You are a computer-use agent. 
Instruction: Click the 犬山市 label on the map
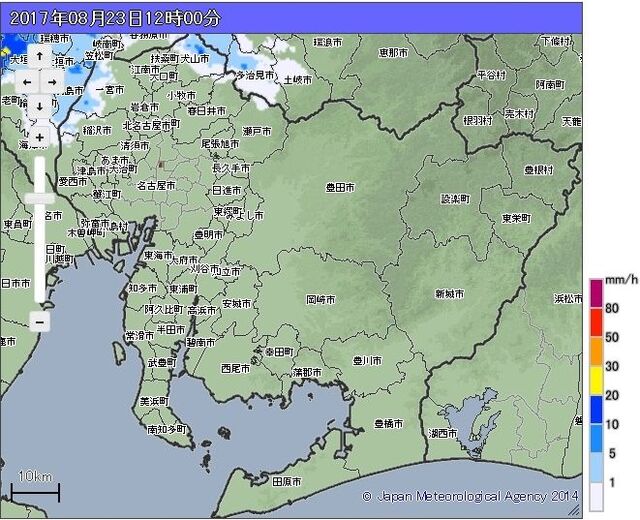coord(195,58)
